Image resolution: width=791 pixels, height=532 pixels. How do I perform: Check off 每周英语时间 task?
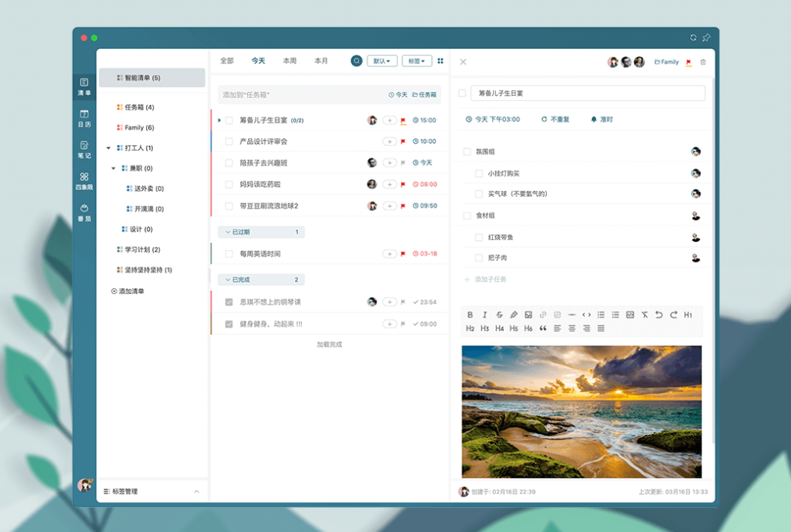[x=229, y=254]
